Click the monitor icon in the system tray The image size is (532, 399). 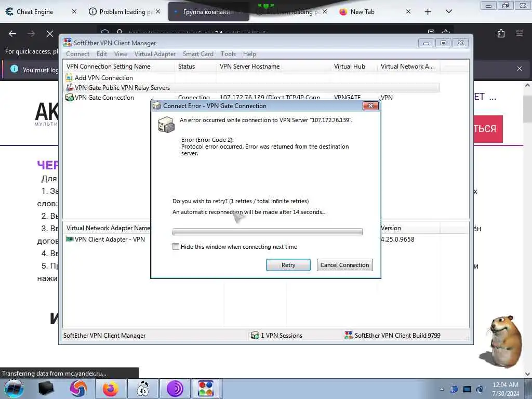click(467, 389)
